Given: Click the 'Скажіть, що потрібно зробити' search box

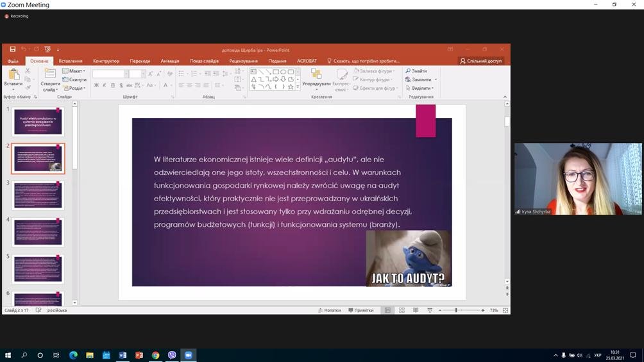Looking at the screenshot, I should click(x=363, y=61).
